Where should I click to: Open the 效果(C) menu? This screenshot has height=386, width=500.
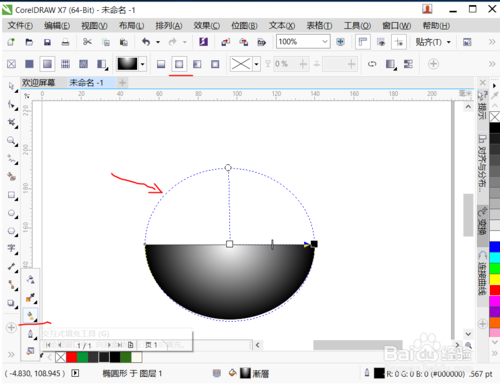tap(207, 26)
